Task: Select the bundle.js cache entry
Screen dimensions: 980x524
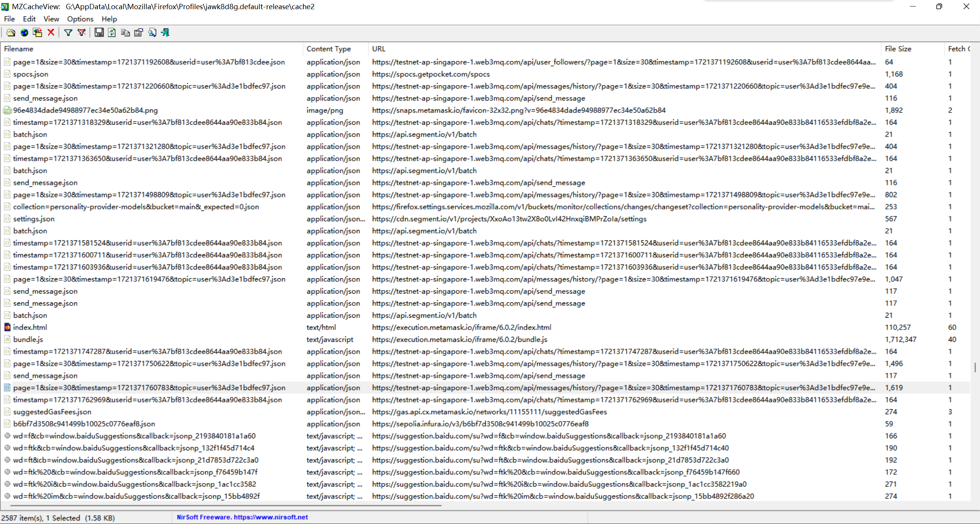Action: (28, 340)
